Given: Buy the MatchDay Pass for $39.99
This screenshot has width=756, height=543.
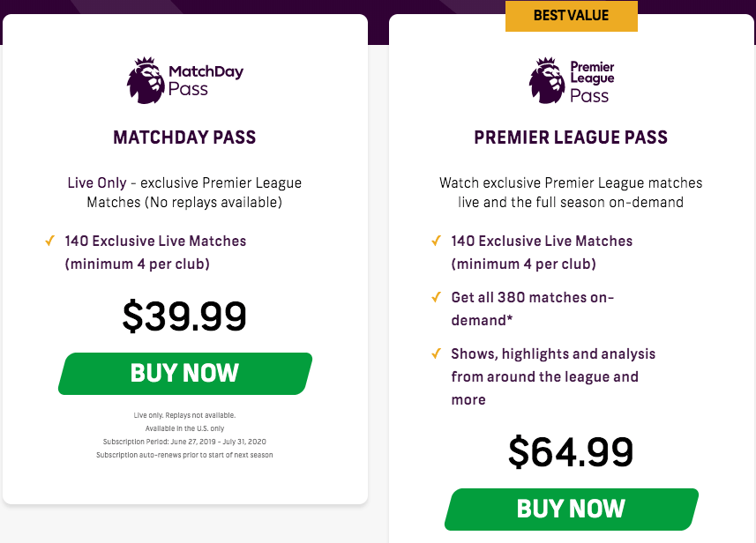Looking at the screenshot, I should [x=185, y=374].
